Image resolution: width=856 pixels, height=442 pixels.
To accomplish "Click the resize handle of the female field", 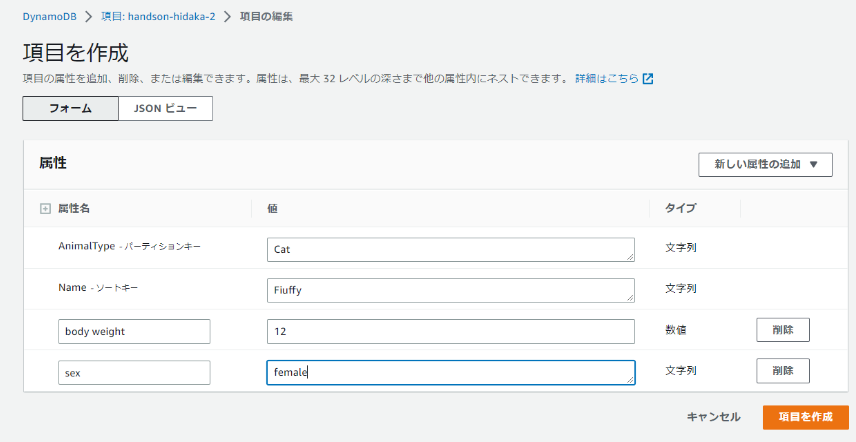I will pos(630,380).
